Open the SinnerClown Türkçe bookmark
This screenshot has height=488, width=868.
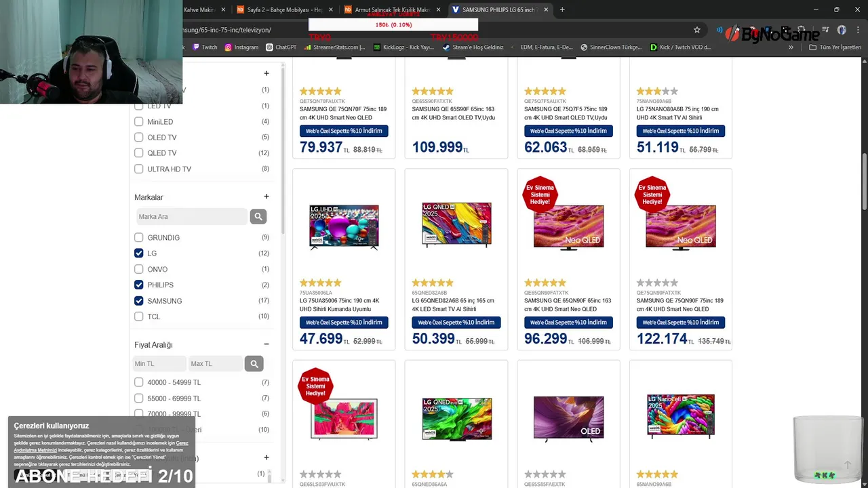pyautogui.click(x=611, y=47)
